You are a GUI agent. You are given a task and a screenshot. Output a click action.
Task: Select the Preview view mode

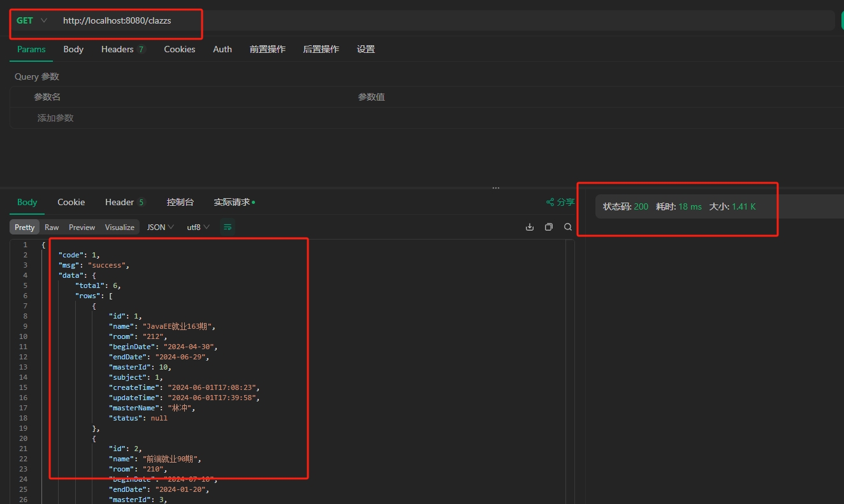(82, 227)
